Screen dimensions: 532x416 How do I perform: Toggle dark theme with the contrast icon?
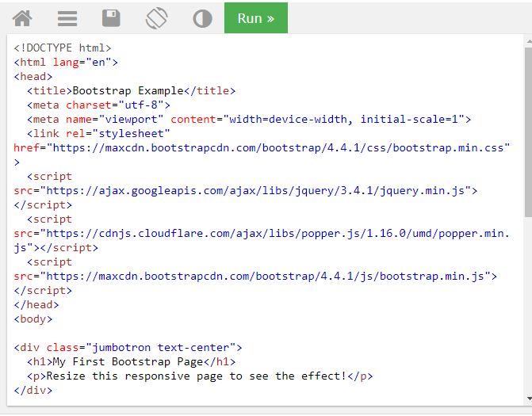[202, 18]
